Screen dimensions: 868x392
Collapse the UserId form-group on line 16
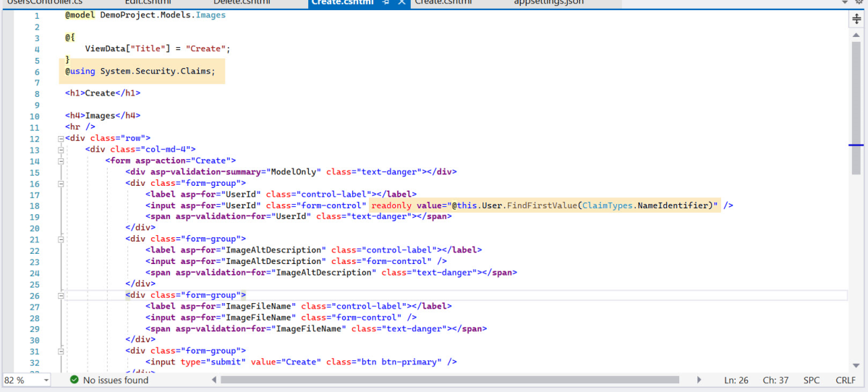(60, 184)
